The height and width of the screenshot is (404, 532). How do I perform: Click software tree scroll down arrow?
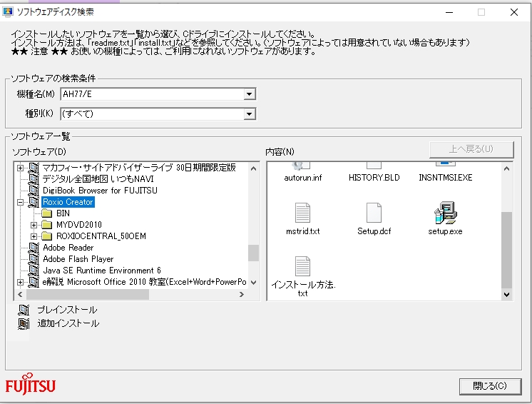pos(253,283)
